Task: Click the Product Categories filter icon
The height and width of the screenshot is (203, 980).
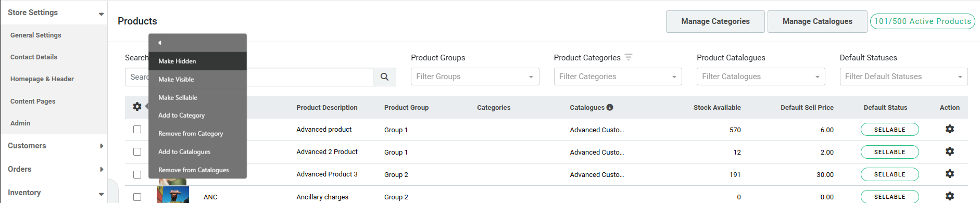Action: point(629,57)
